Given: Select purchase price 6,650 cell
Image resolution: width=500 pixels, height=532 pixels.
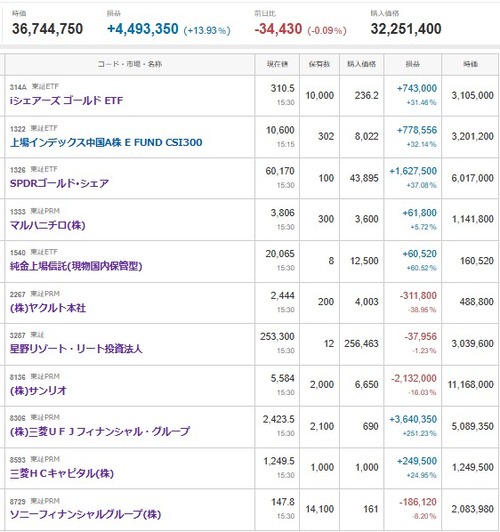Looking at the screenshot, I should [366, 385].
